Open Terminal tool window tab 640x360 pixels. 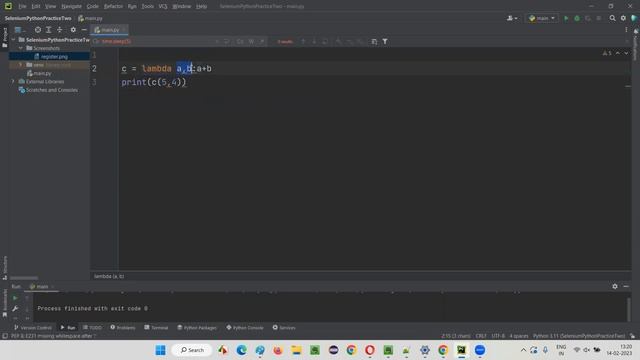click(x=156, y=328)
